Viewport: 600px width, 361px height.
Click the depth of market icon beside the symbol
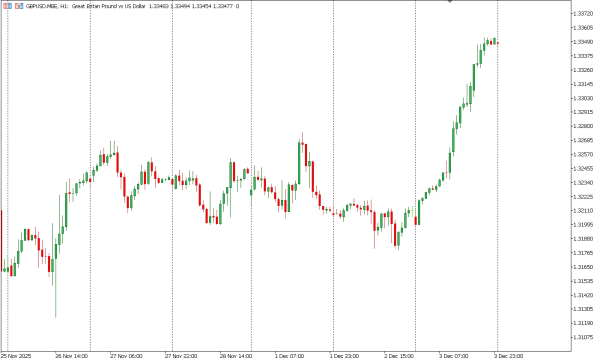tap(19, 6)
